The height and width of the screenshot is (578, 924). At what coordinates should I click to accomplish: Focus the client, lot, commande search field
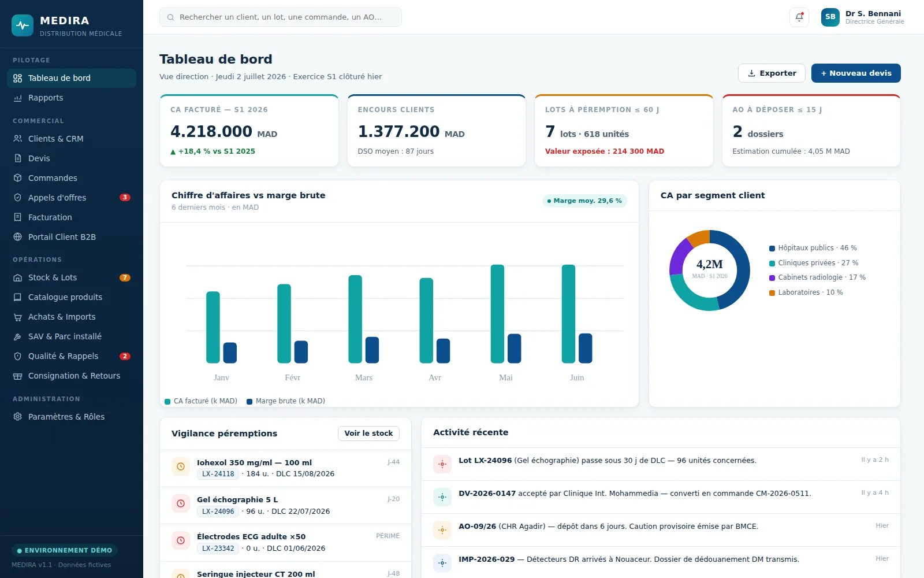[x=281, y=17]
